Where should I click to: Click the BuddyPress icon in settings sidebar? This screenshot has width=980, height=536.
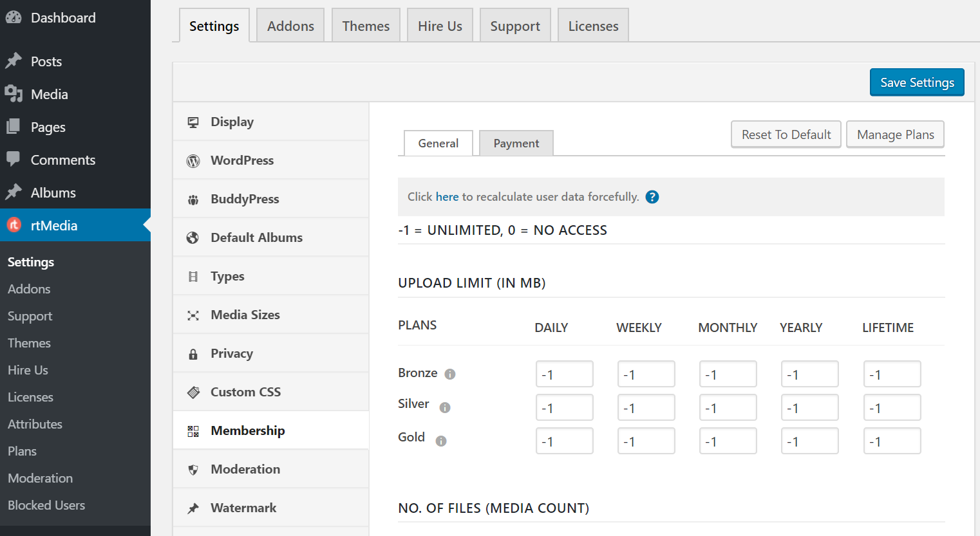[193, 198]
